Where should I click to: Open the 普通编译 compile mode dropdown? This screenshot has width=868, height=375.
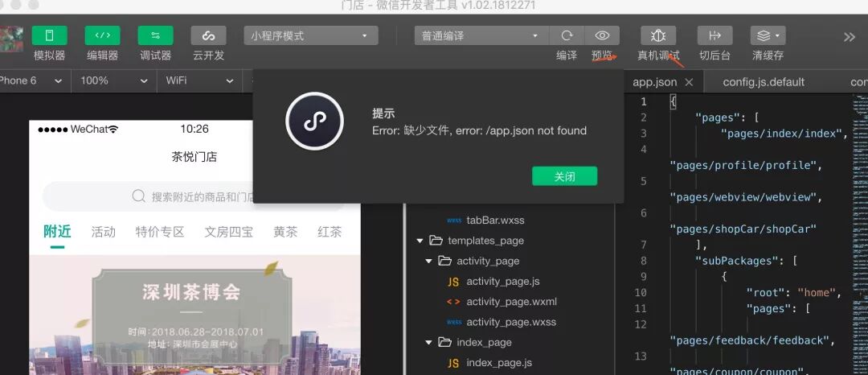coord(481,35)
